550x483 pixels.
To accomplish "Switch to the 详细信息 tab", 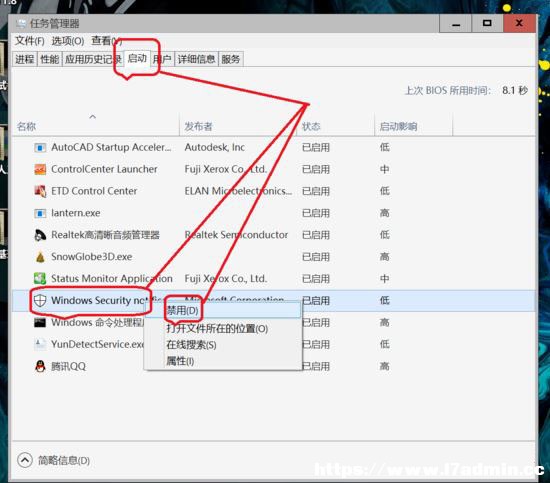I will coord(196,59).
